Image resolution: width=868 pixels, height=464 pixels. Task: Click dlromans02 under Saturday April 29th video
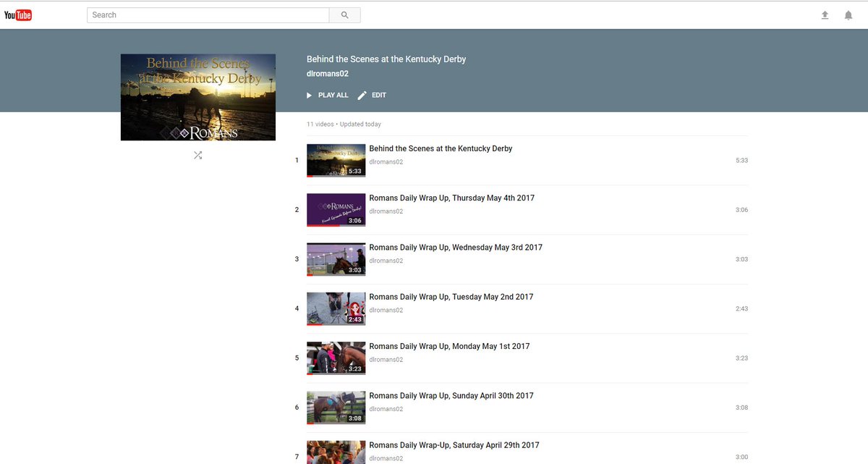coord(386,458)
